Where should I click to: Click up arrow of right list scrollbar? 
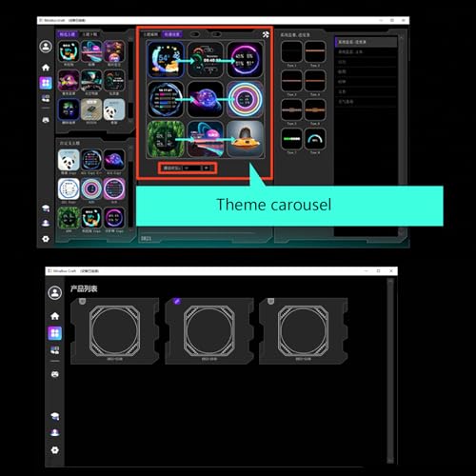(402, 38)
